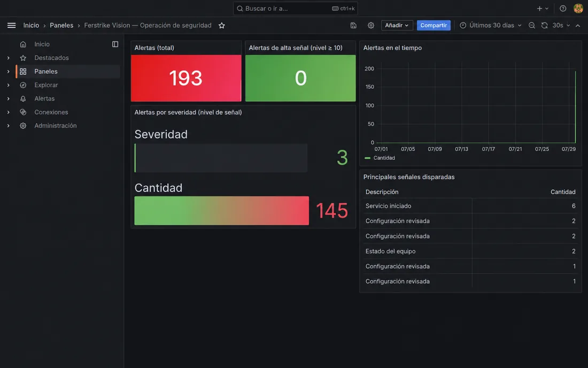Click the Paneles grid icon

(x=23, y=71)
